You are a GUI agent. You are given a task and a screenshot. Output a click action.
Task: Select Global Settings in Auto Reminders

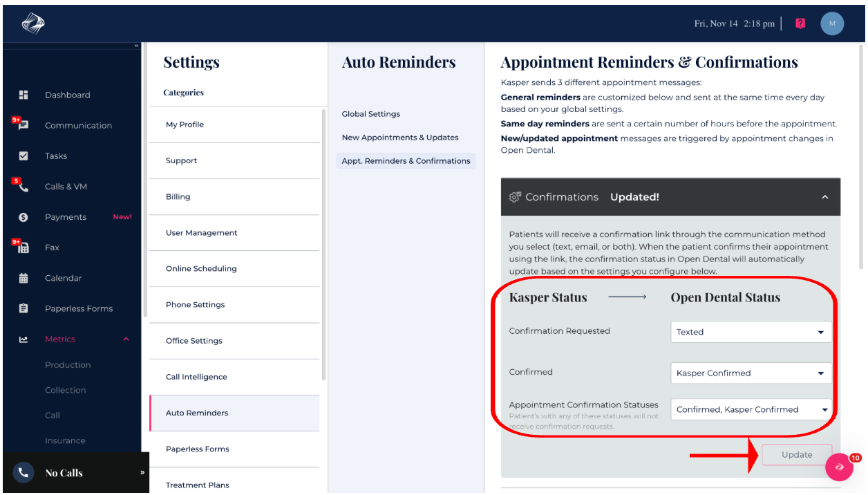pyautogui.click(x=371, y=114)
